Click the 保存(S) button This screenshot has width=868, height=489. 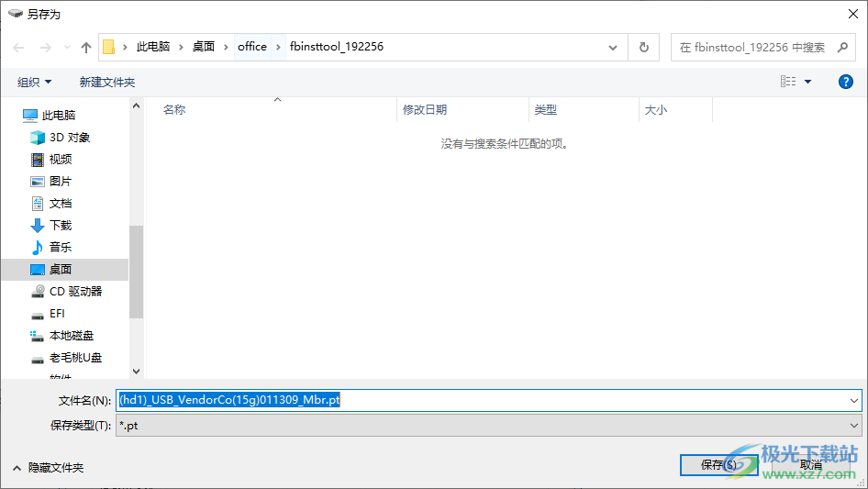718,464
